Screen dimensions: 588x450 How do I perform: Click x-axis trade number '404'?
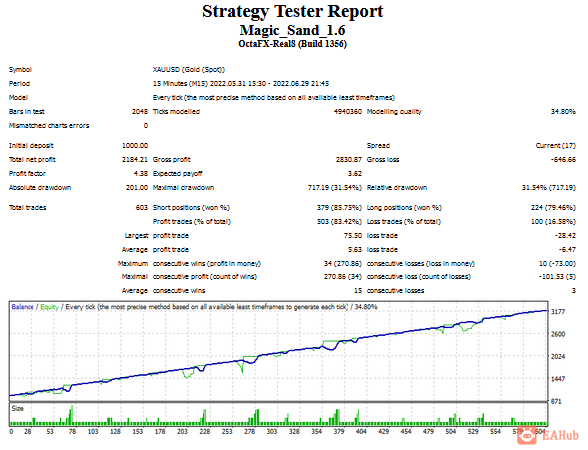[x=362, y=432]
